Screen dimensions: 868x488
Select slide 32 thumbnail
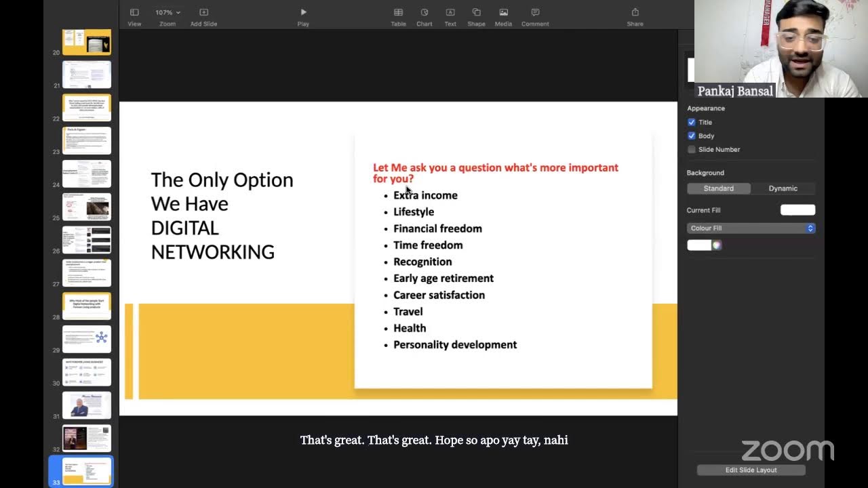tap(87, 439)
